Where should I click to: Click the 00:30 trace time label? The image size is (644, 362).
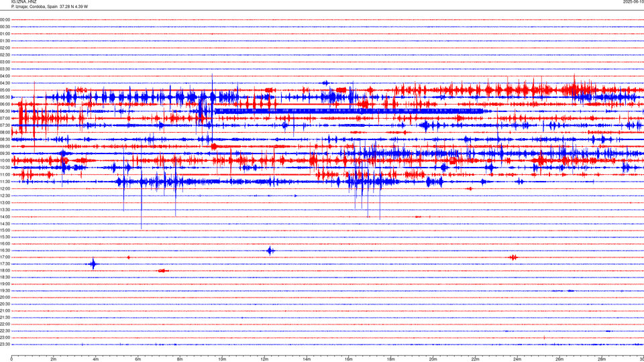(x=5, y=27)
